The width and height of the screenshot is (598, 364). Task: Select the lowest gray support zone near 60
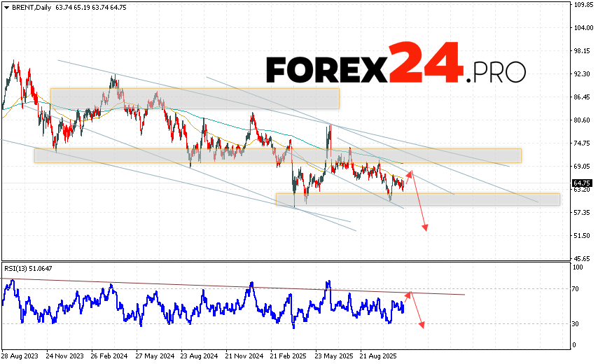tap(417, 199)
